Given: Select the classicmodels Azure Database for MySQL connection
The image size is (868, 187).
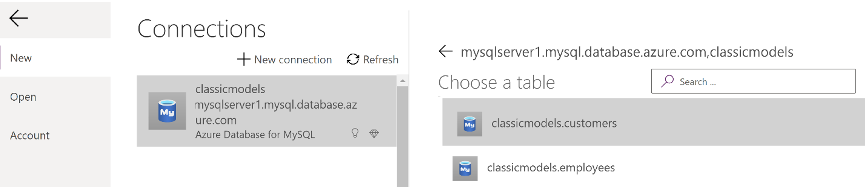Looking at the screenshot, I should [266, 111].
